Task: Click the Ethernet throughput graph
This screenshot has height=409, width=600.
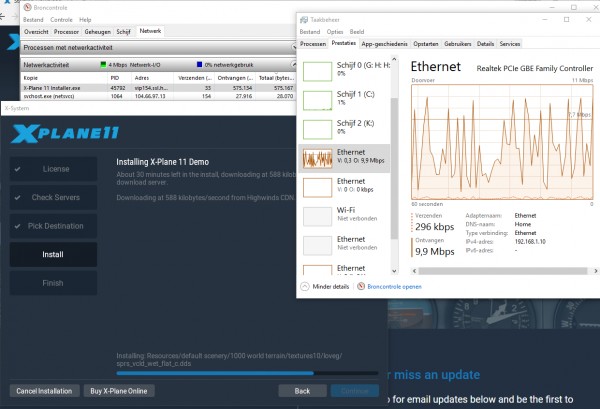Action: pyautogui.click(x=502, y=142)
